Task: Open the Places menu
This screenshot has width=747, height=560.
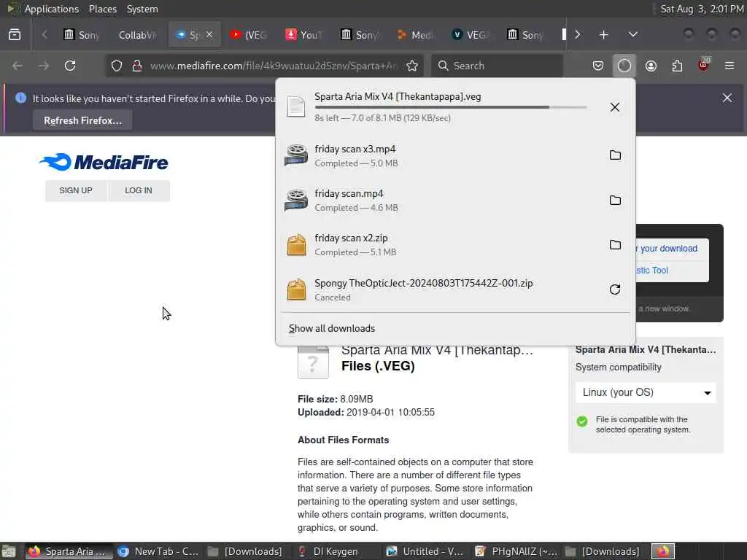Action: coord(102,9)
